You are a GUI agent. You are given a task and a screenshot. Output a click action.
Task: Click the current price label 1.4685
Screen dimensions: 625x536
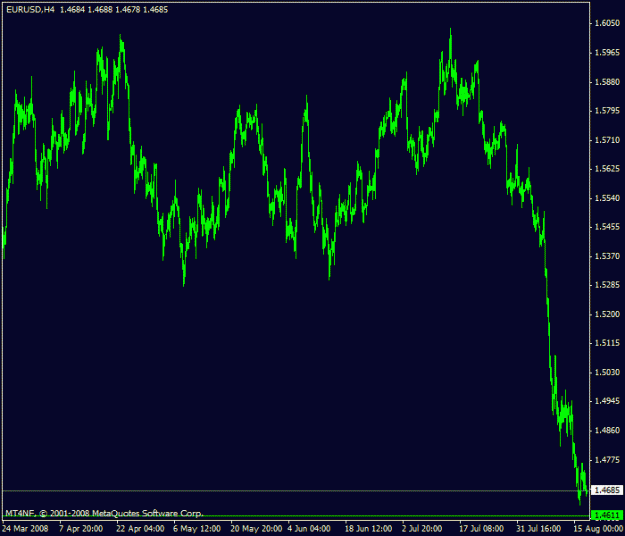coord(607,490)
